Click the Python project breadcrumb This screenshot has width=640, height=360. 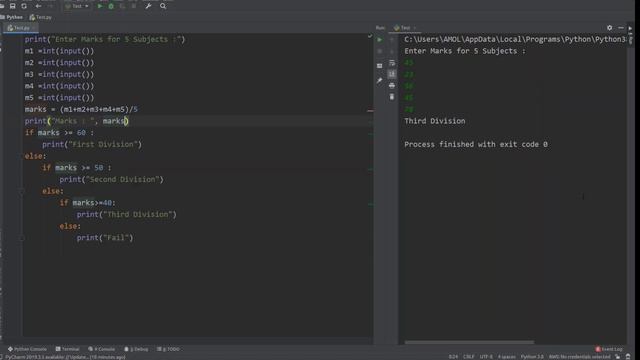pyautogui.click(x=12, y=17)
